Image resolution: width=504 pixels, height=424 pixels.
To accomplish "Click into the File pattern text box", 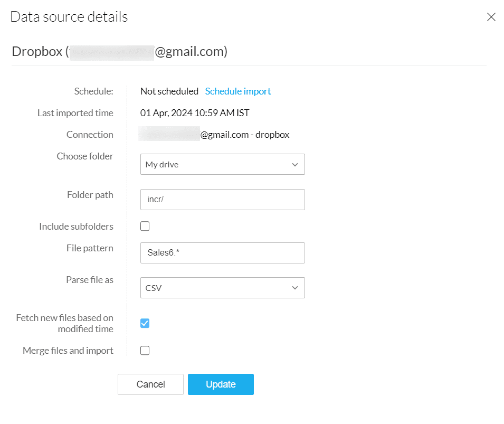I will tap(222, 253).
